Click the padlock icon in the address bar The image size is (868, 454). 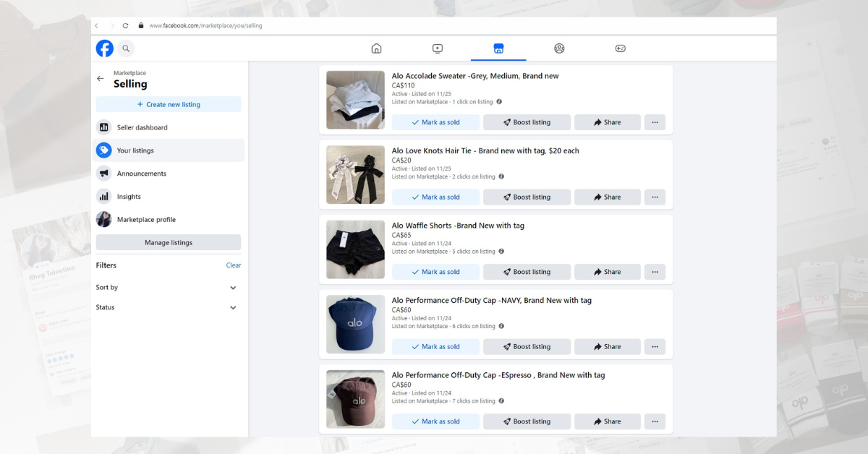(x=141, y=25)
